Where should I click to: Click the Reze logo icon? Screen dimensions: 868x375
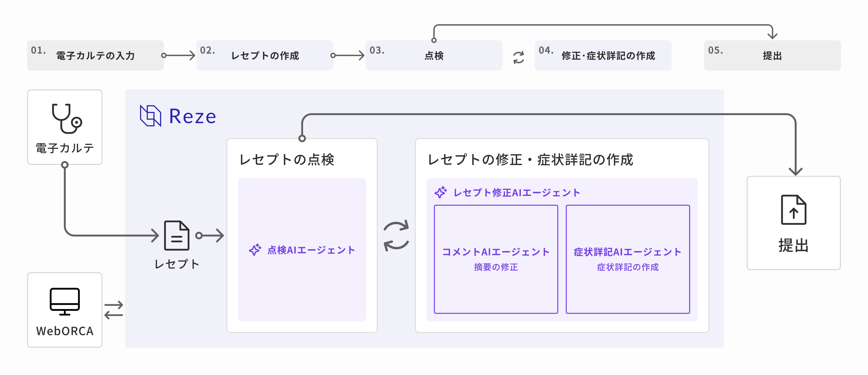click(x=150, y=116)
